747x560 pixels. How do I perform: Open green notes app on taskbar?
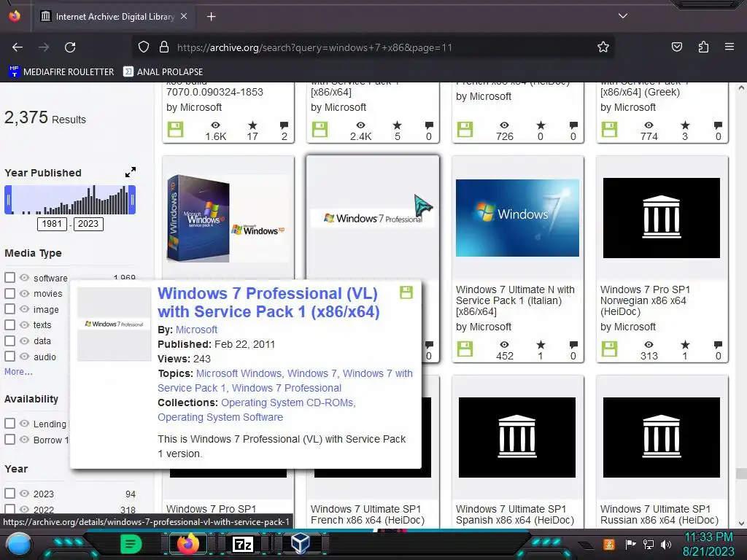click(x=131, y=543)
